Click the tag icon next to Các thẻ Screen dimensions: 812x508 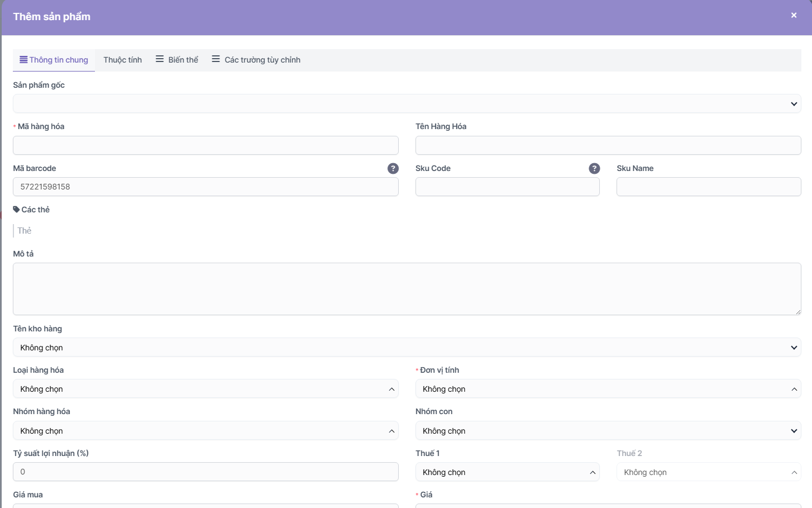pyautogui.click(x=16, y=210)
